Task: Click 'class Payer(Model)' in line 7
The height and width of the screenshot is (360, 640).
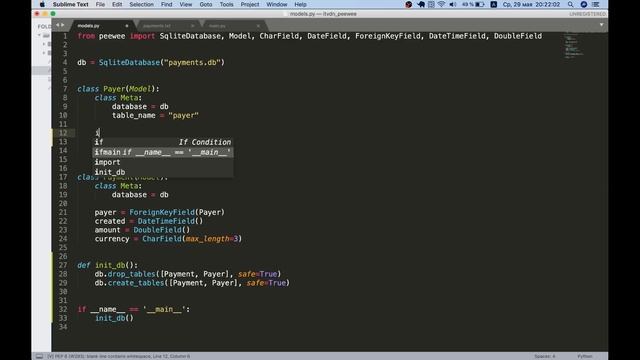Action: tap(118, 89)
